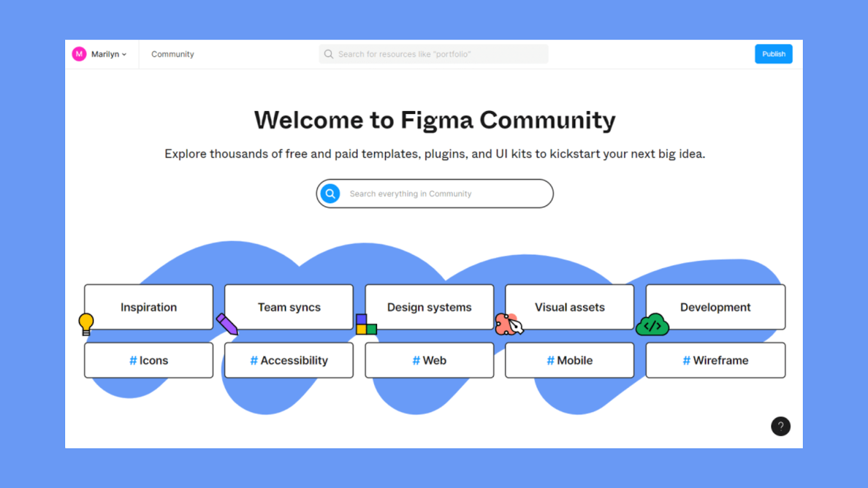Click the pink M user avatar
The image size is (868, 488).
(79, 54)
